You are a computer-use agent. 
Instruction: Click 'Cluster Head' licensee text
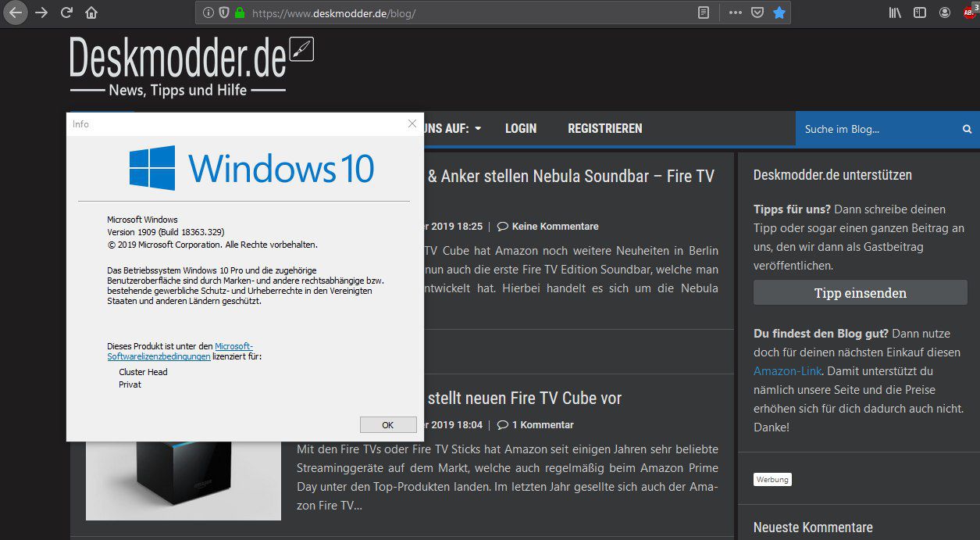click(143, 372)
